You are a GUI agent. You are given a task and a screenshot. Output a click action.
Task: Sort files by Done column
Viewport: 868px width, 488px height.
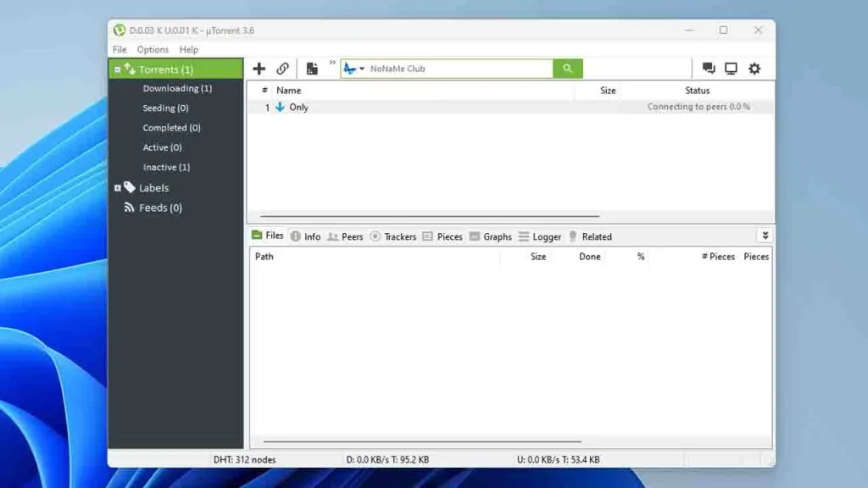(590, 256)
